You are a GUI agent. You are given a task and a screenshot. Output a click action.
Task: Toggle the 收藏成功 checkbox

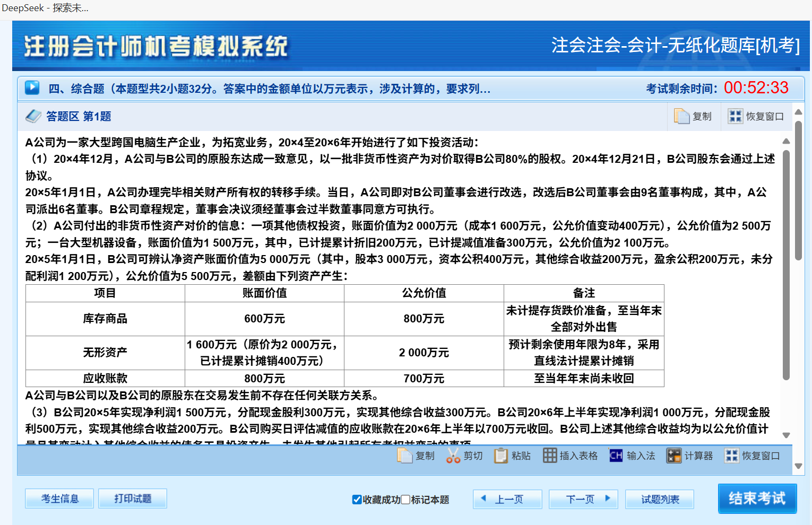pos(357,500)
